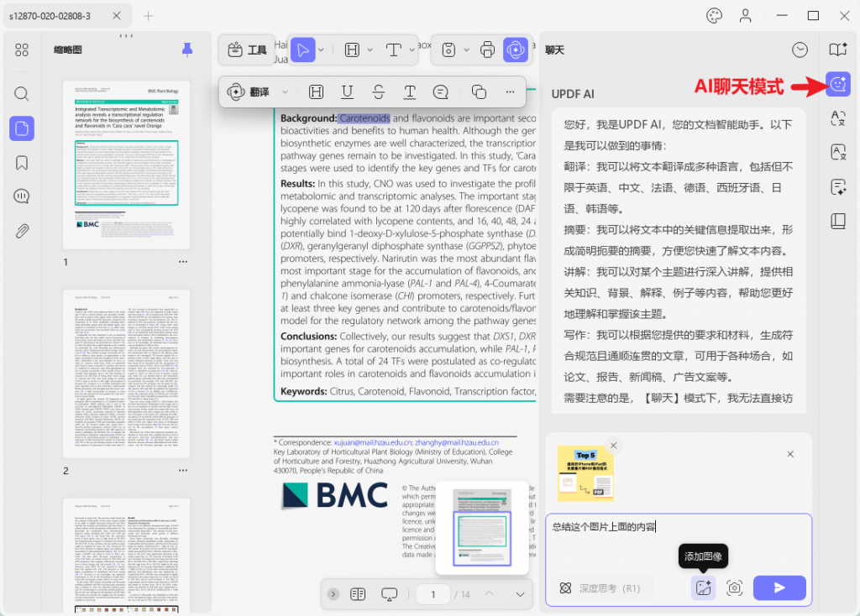Click the page number input field
Image resolution: width=860 pixels, height=616 pixels.
[x=433, y=595]
